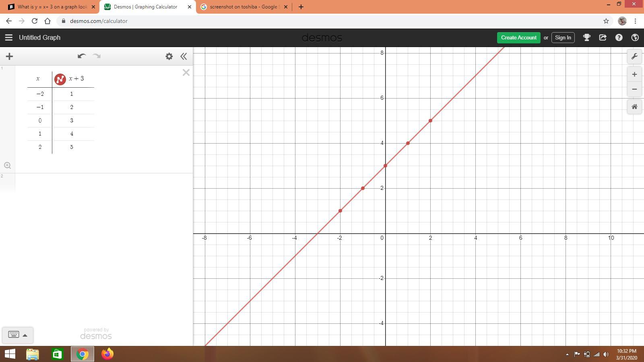
Task: Open the trophy icon in header
Action: click(x=586, y=37)
